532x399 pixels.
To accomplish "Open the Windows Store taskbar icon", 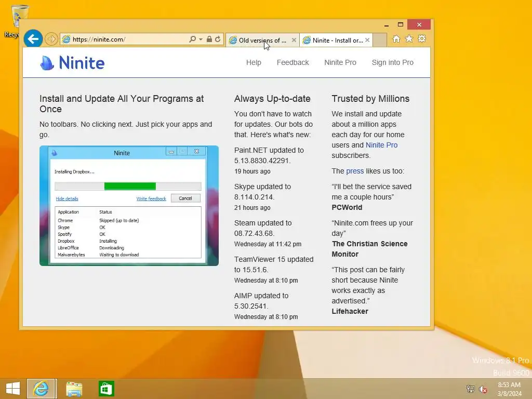I will pos(106,389).
